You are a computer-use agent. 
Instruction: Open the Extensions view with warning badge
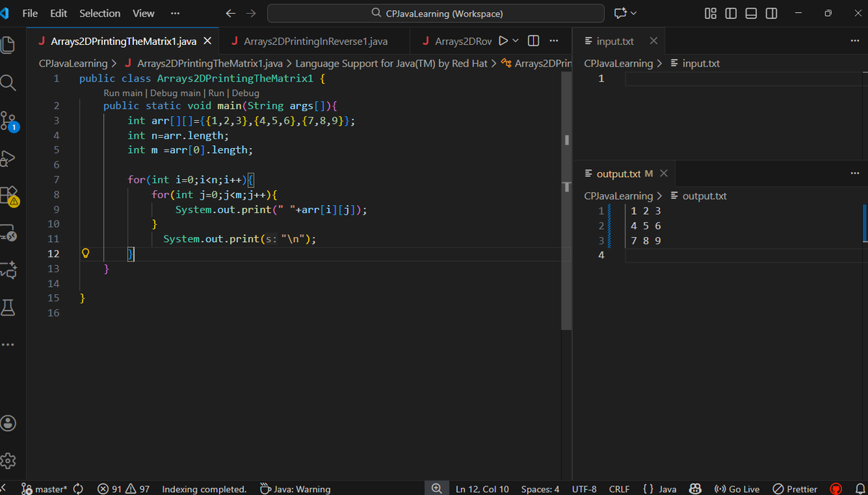10,197
